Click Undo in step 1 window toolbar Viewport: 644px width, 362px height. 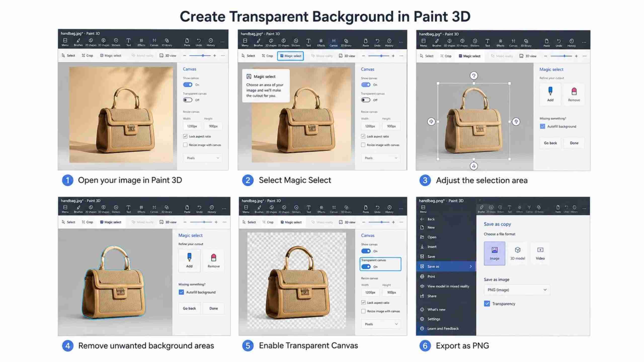(x=199, y=42)
